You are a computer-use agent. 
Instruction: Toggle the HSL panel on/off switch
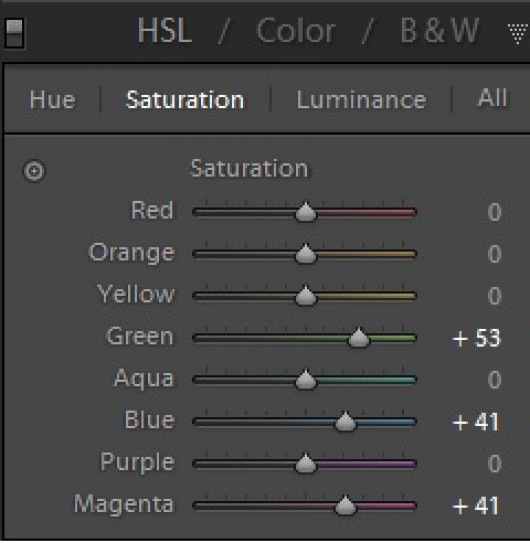[x=14, y=33]
